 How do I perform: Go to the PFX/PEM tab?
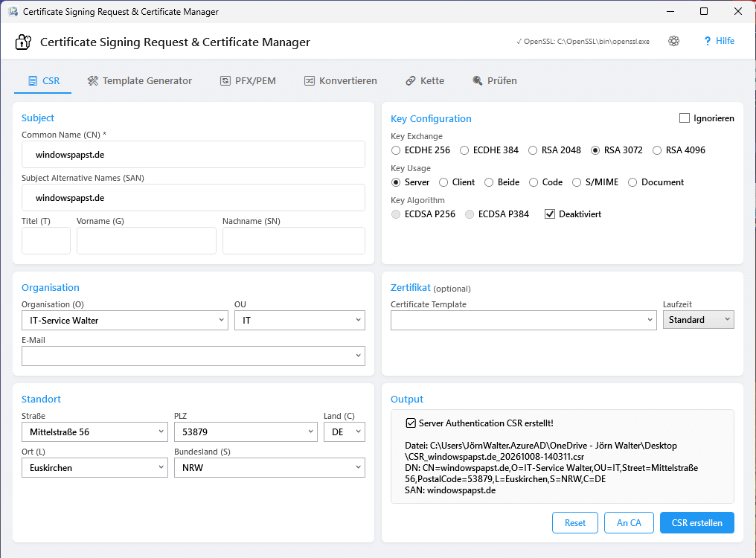point(248,80)
